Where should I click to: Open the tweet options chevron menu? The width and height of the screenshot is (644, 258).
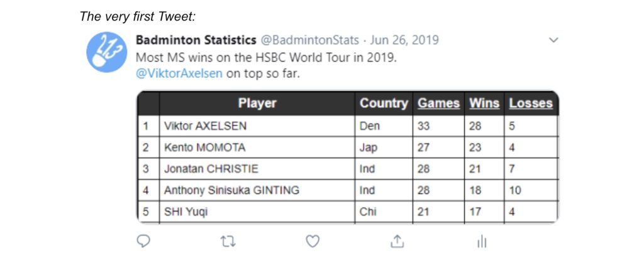(x=553, y=40)
